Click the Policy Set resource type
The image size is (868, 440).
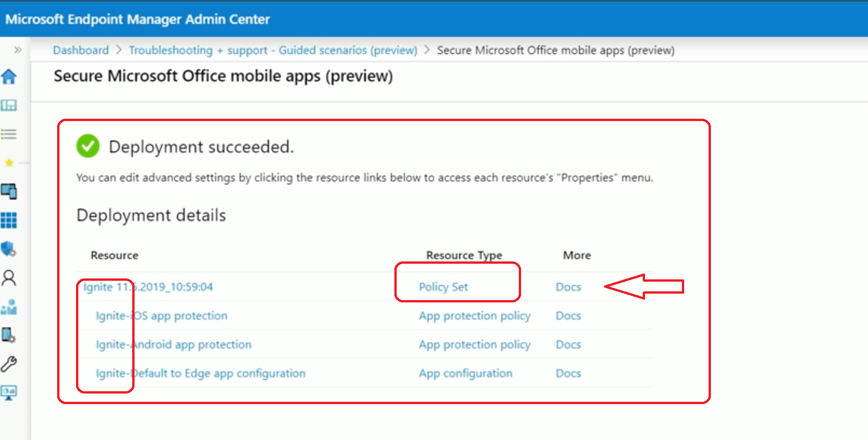443,287
